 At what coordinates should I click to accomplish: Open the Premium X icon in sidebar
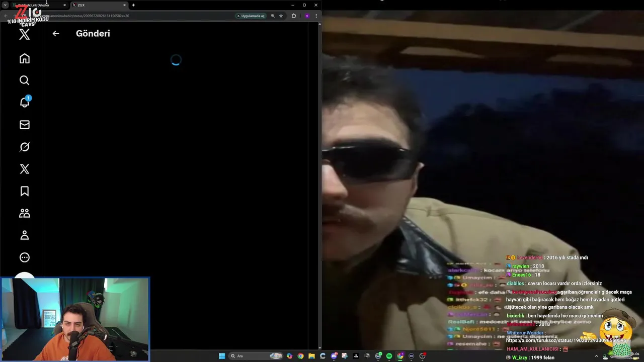[x=24, y=169]
